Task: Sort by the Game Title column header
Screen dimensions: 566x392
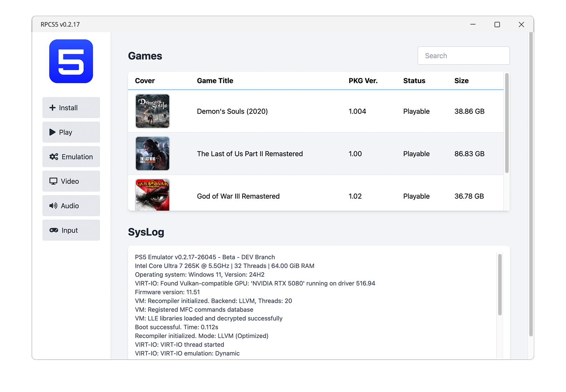Action: tap(215, 81)
